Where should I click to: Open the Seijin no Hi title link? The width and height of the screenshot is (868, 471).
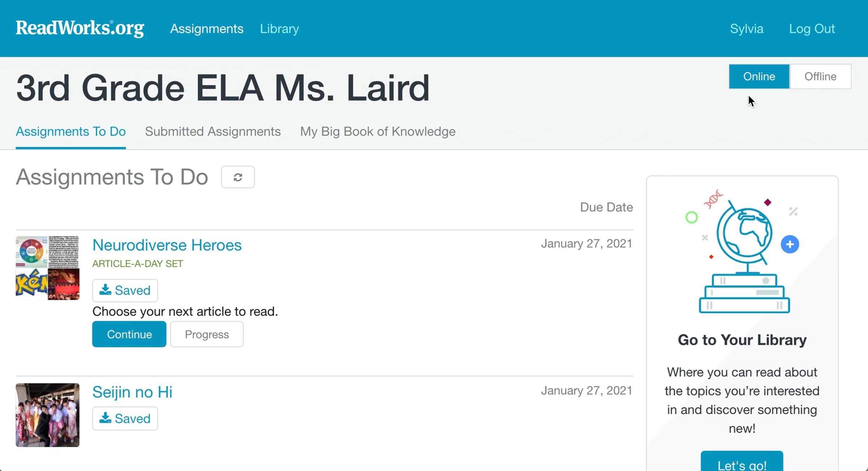coord(132,392)
